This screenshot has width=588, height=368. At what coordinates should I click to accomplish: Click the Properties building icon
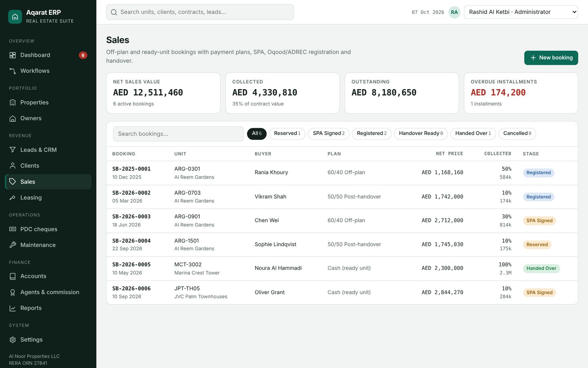pyautogui.click(x=13, y=103)
